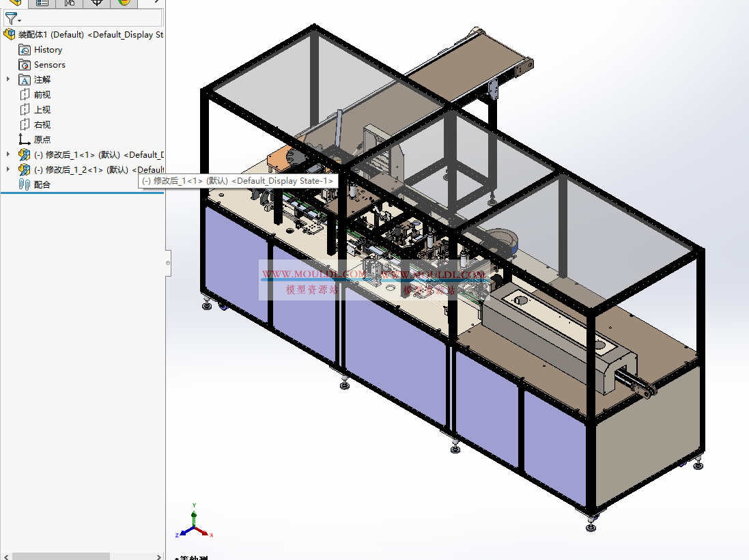Switch to the FeatureManager design tree tab
Image resolution: width=749 pixels, height=560 pixels.
(15, 3)
